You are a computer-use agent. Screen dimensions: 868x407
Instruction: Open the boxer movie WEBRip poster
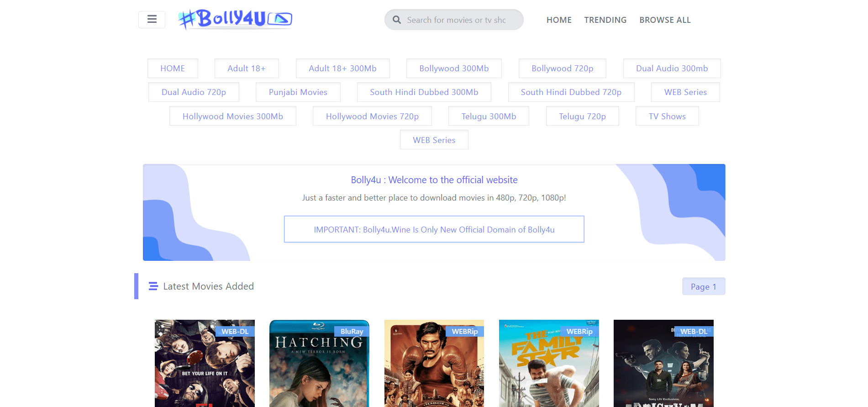click(434, 363)
